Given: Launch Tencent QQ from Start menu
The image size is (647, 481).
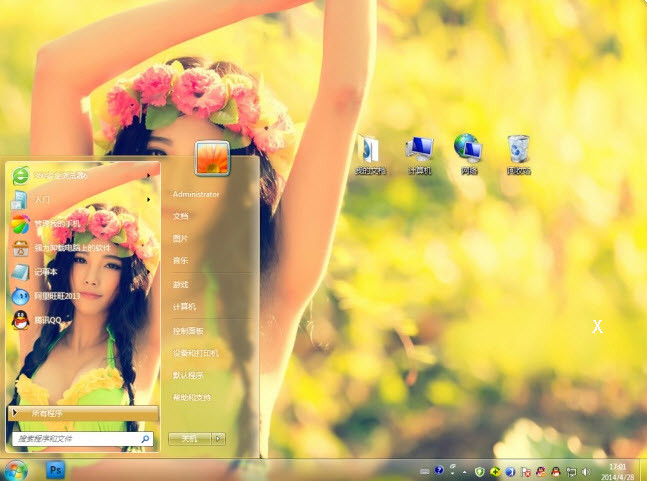Looking at the screenshot, I should pyautogui.click(x=47, y=320).
